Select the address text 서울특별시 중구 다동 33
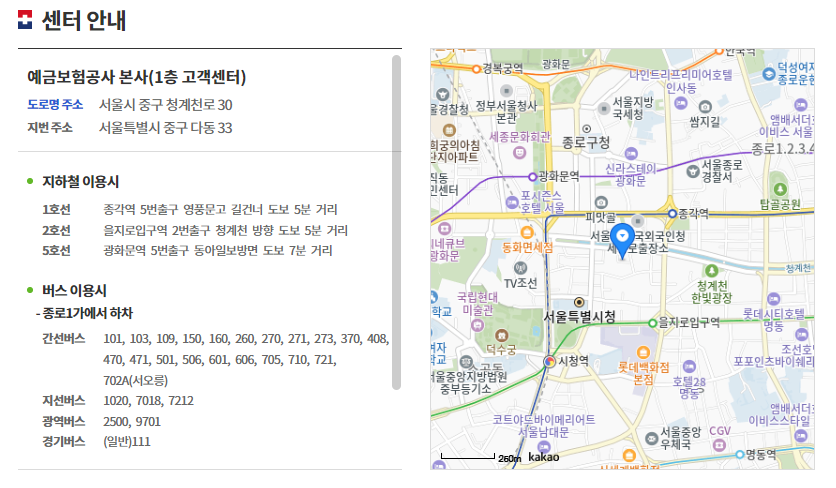Image resolution: width=836 pixels, height=488 pixels. [165, 128]
